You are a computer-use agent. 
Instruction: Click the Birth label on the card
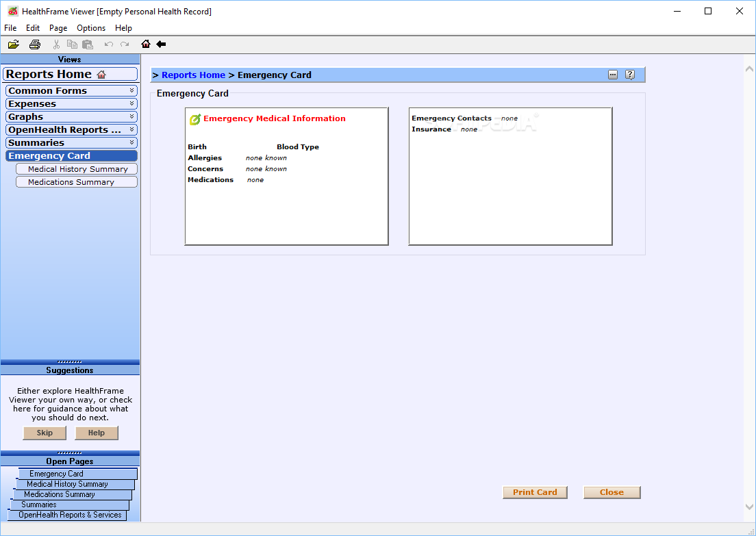click(197, 146)
